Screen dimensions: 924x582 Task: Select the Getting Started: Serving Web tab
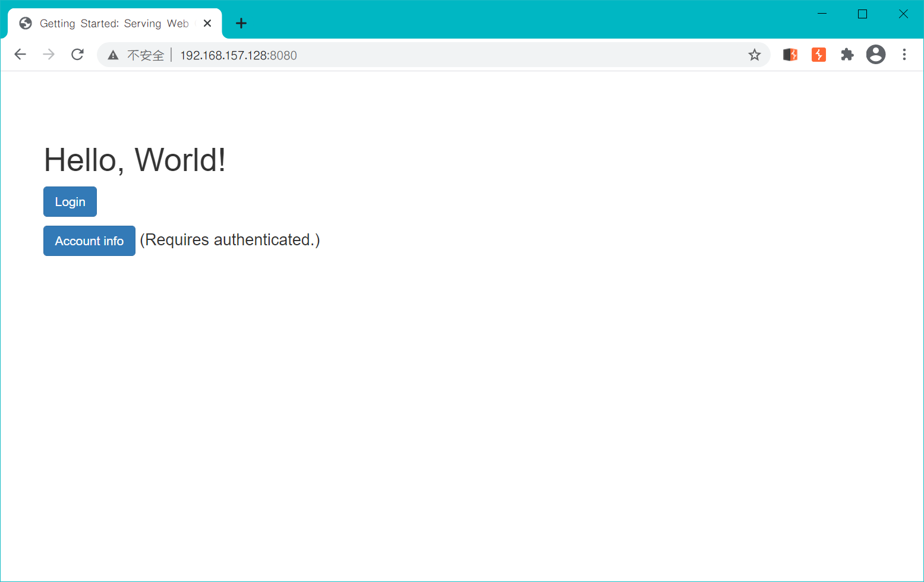[115, 24]
